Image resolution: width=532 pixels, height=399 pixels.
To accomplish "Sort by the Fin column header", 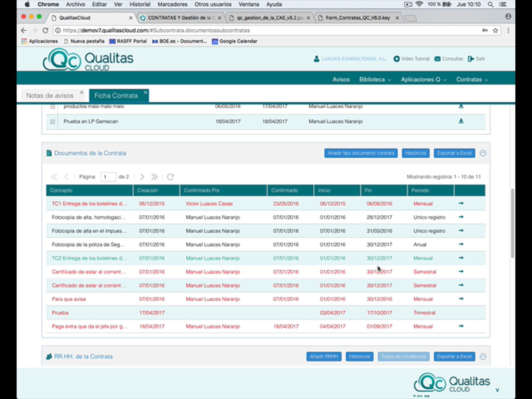I will pyautogui.click(x=384, y=190).
